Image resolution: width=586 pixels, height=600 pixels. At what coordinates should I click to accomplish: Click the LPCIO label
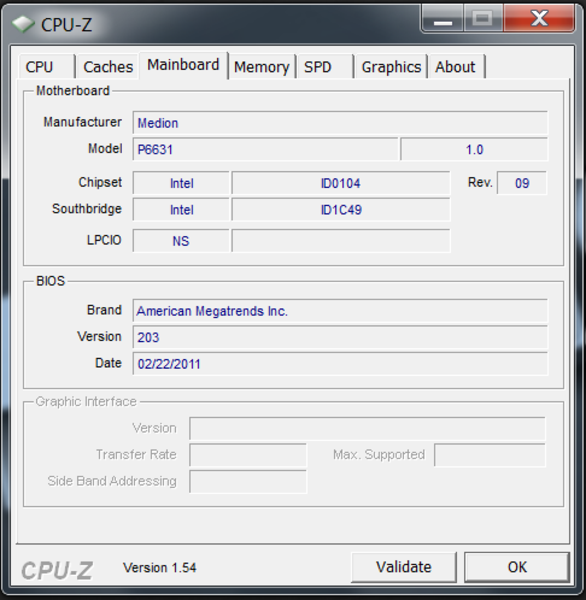(104, 240)
